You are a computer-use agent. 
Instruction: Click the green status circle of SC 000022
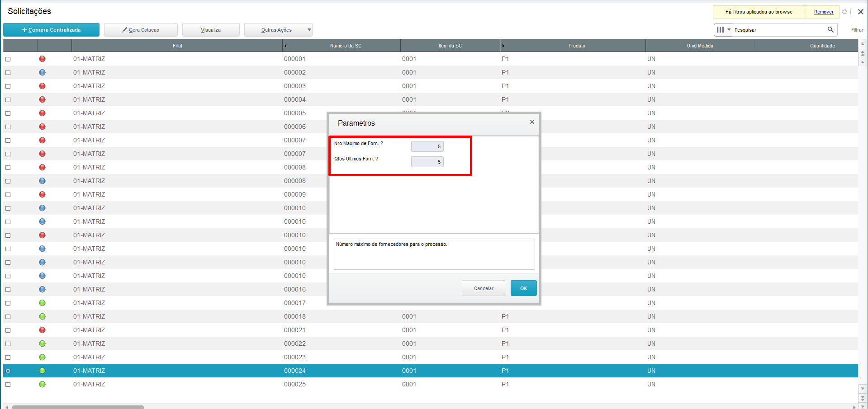tap(42, 343)
